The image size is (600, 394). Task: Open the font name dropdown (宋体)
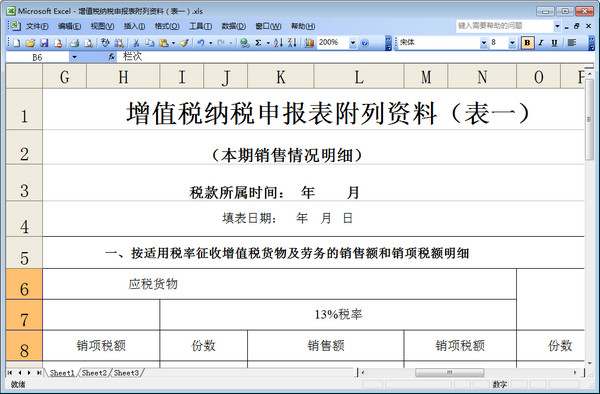pyautogui.click(x=484, y=43)
